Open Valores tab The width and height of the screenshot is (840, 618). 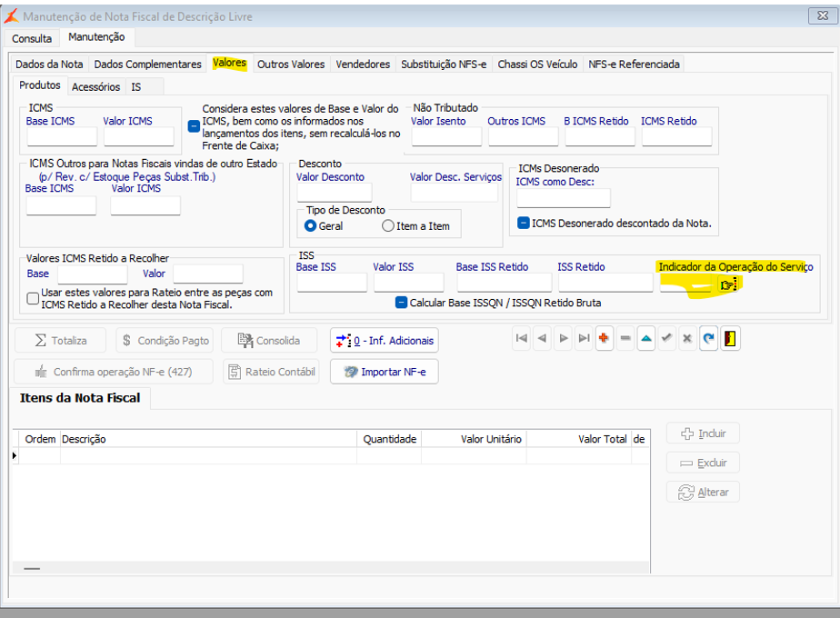pos(229,63)
